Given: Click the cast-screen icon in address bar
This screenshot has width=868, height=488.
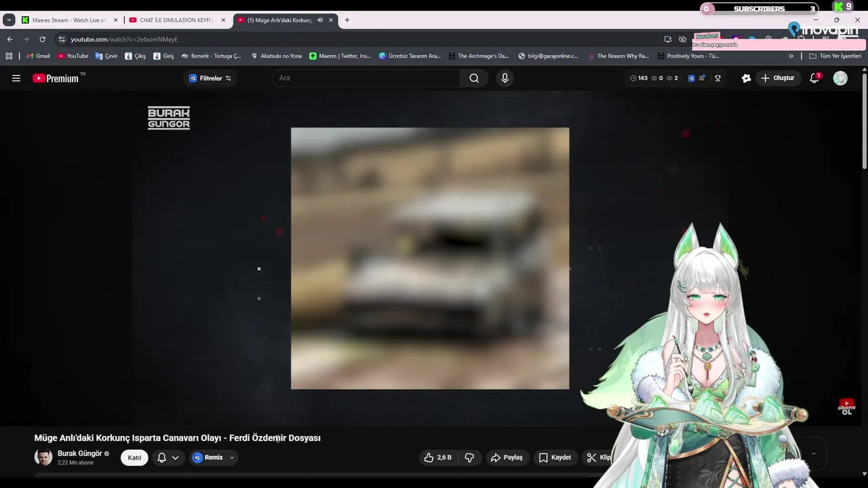Looking at the screenshot, I should [x=668, y=39].
